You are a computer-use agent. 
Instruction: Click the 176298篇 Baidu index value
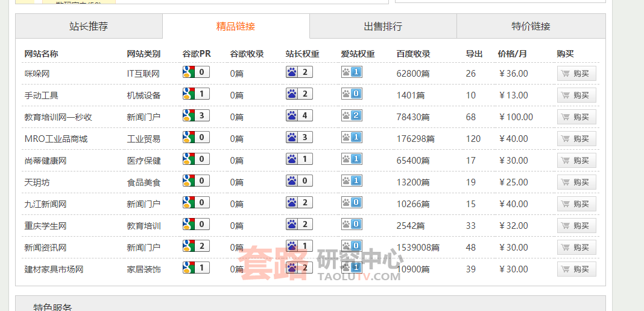(x=415, y=139)
